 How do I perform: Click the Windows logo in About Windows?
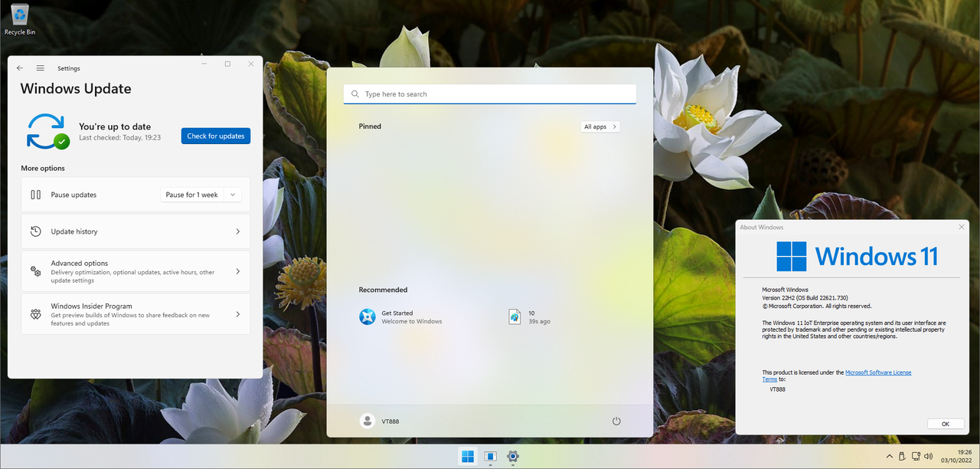point(792,257)
